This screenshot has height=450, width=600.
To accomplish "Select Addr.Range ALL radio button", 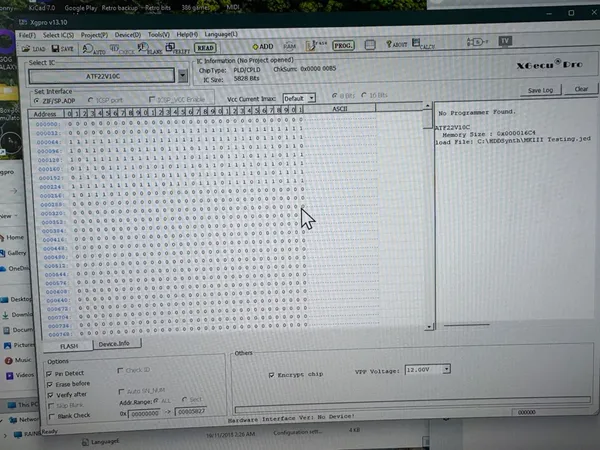I will (x=156, y=401).
